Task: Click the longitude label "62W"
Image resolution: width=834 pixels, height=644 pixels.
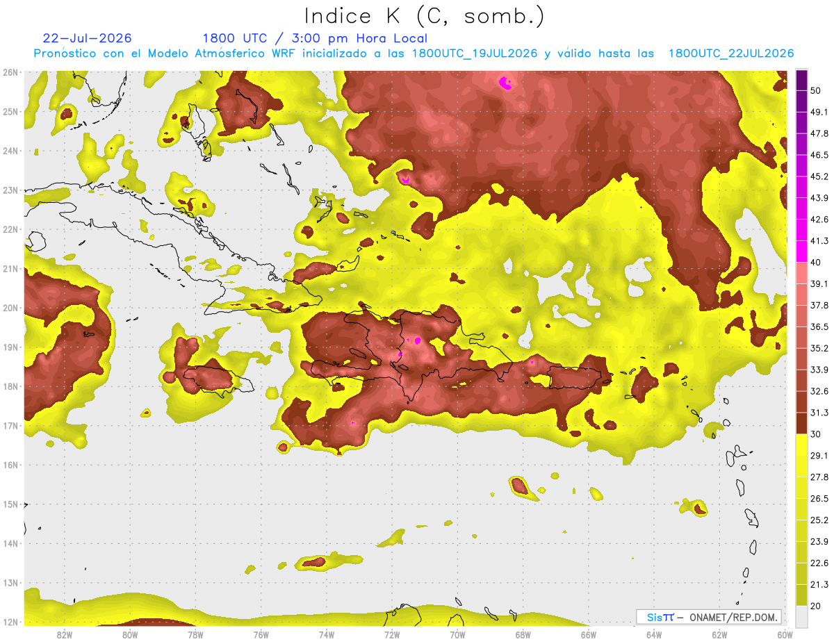Action: tap(719, 634)
